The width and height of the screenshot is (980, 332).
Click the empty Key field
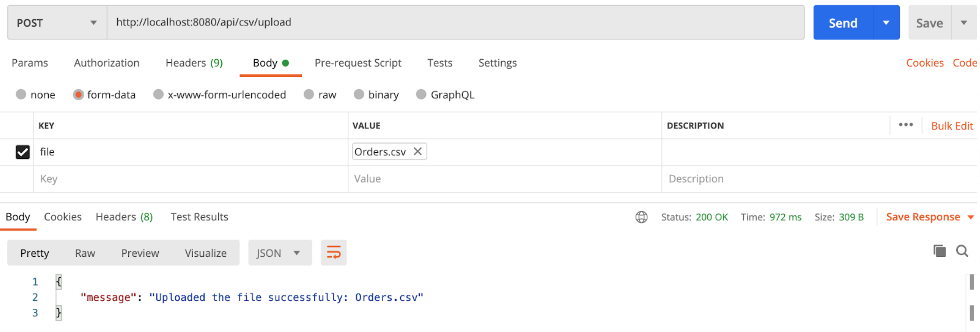(x=190, y=179)
